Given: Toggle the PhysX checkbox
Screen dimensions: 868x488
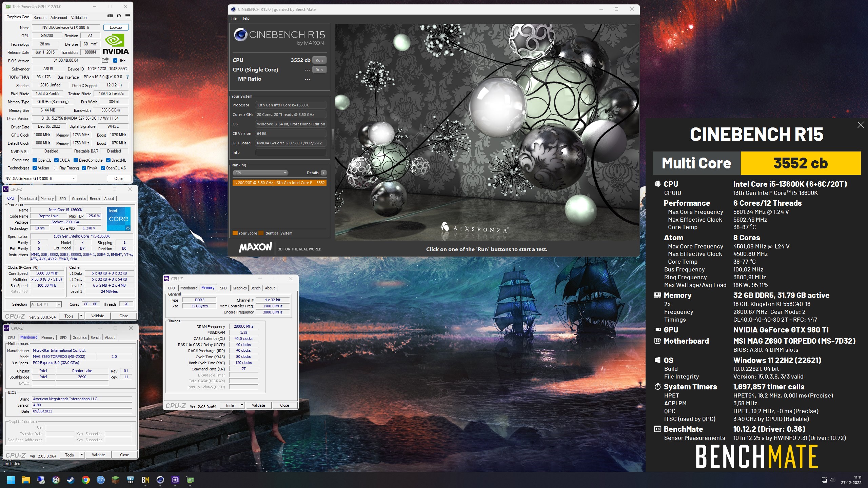Looking at the screenshot, I should click(84, 168).
